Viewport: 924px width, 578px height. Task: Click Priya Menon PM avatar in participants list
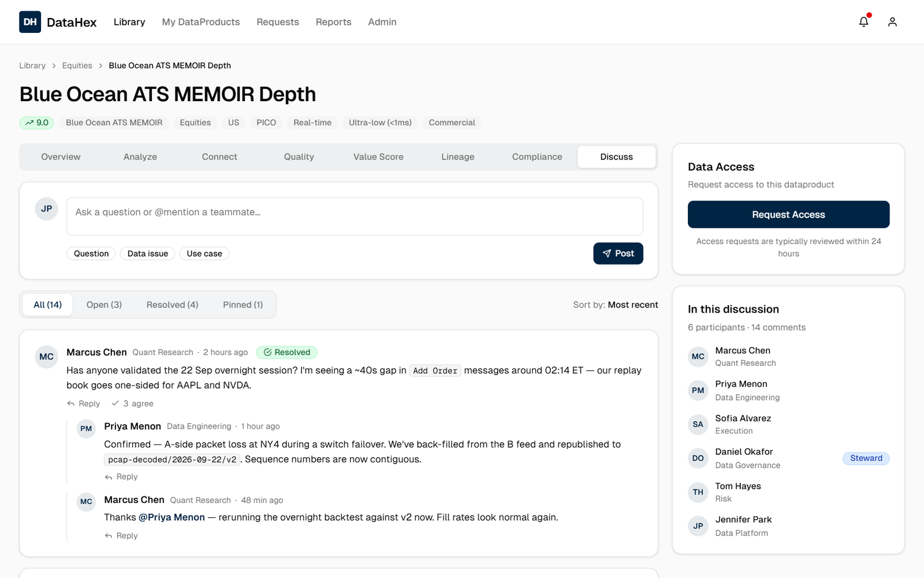pos(698,390)
